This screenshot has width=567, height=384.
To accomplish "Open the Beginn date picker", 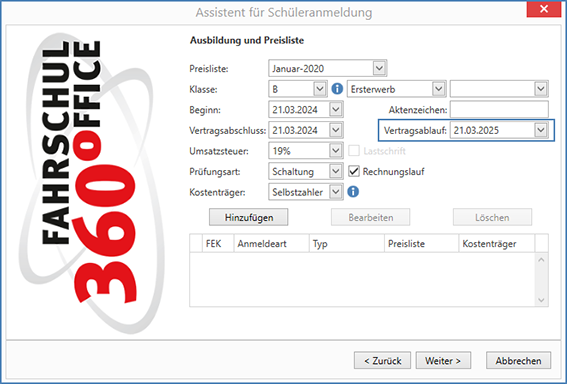I will click(x=336, y=110).
